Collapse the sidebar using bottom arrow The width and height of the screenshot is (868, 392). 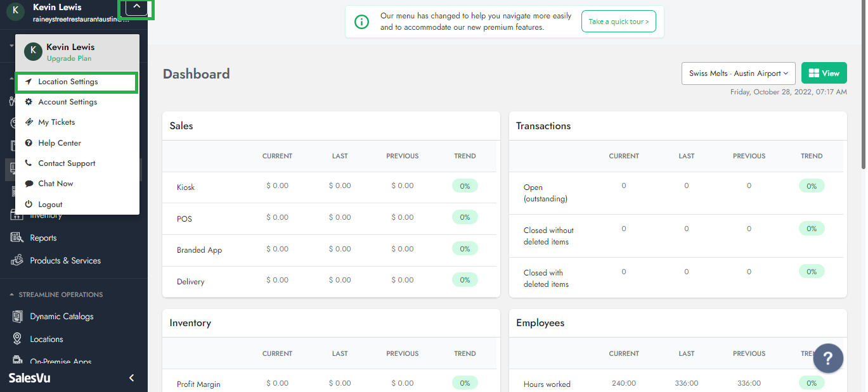pyautogui.click(x=132, y=378)
